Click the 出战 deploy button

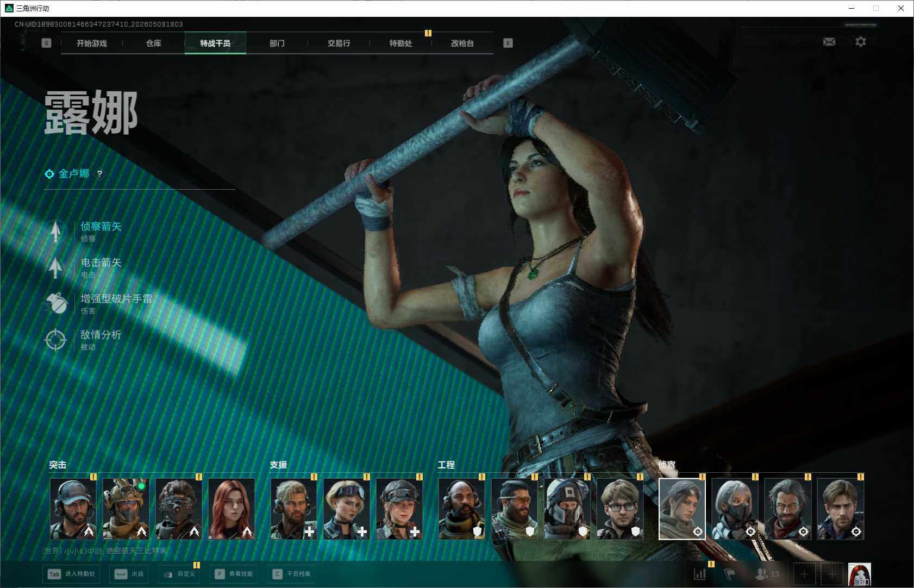[x=129, y=574]
